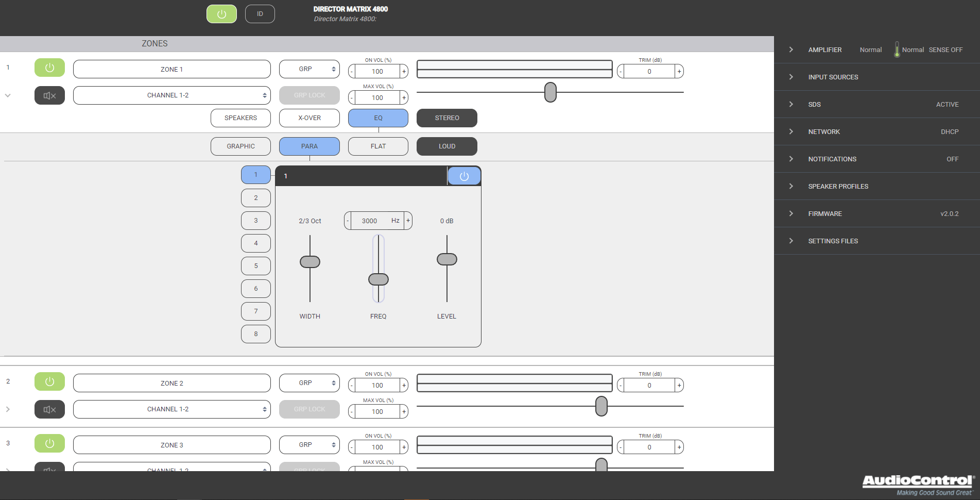This screenshot has height=500, width=980.
Task: Expand the INPUT SOURCES section
Action: point(833,77)
